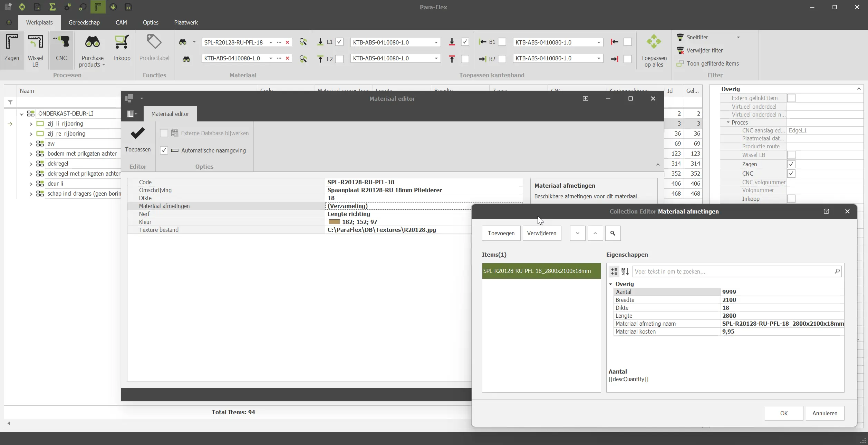Click the Toepassen checkmark in Materiaal editor

137,133
